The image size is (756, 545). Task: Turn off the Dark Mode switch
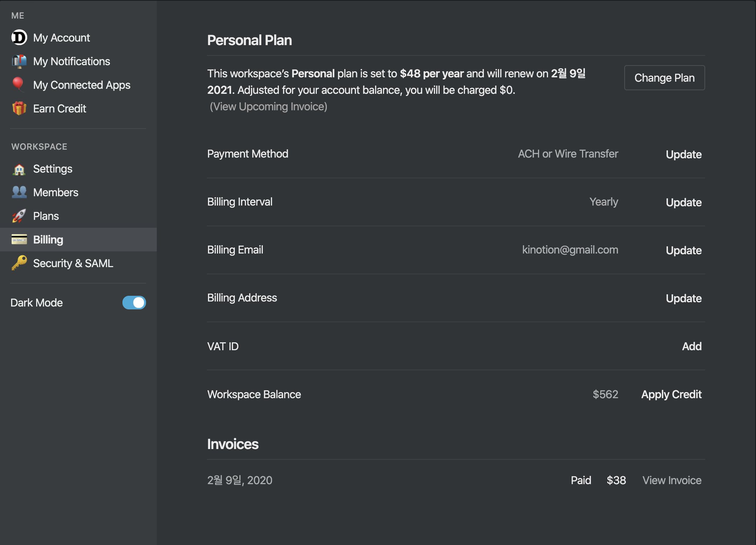[134, 303]
